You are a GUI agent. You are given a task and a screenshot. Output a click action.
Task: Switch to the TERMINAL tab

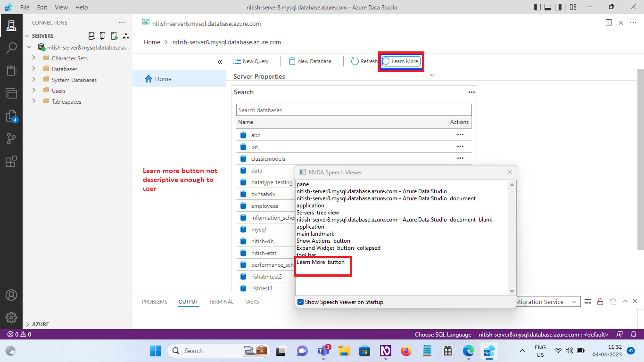pos(221,302)
